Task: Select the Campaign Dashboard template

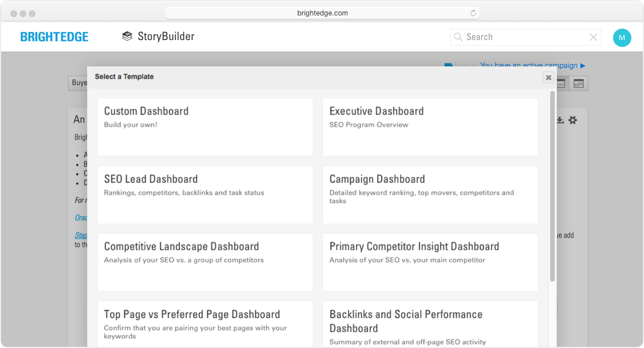Action: click(x=430, y=195)
